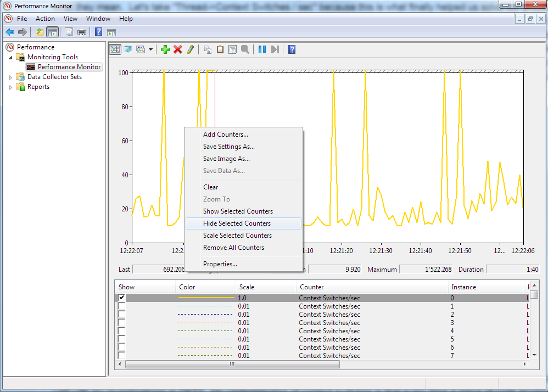
Task: Check Show box for instance 6
Action: point(121,348)
